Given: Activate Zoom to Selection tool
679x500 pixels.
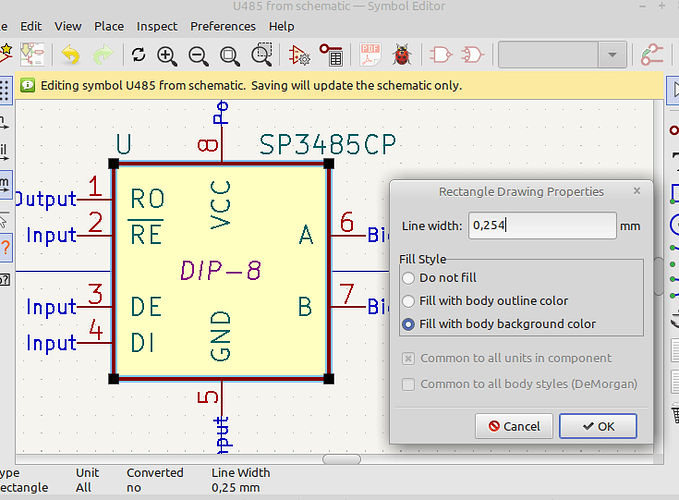Looking at the screenshot, I should point(262,55).
